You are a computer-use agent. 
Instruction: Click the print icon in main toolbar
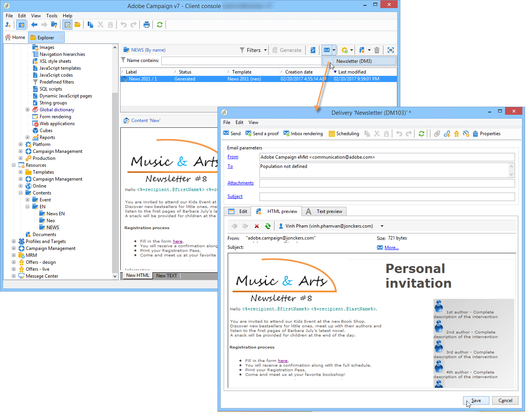coord(147,25)
